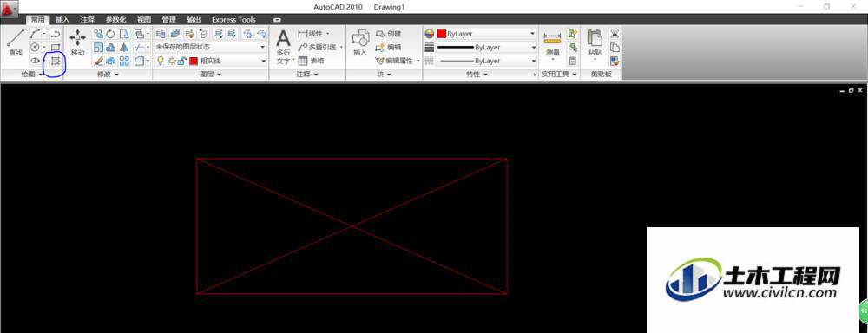Switch to the Manage (管理) tab

pyautogui.click(x=169, y=19)
